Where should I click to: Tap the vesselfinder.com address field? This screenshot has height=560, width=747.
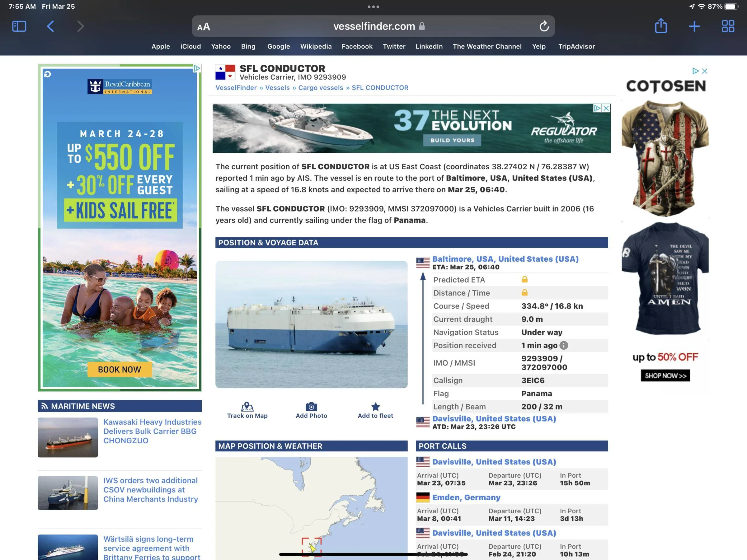point(373,26)
